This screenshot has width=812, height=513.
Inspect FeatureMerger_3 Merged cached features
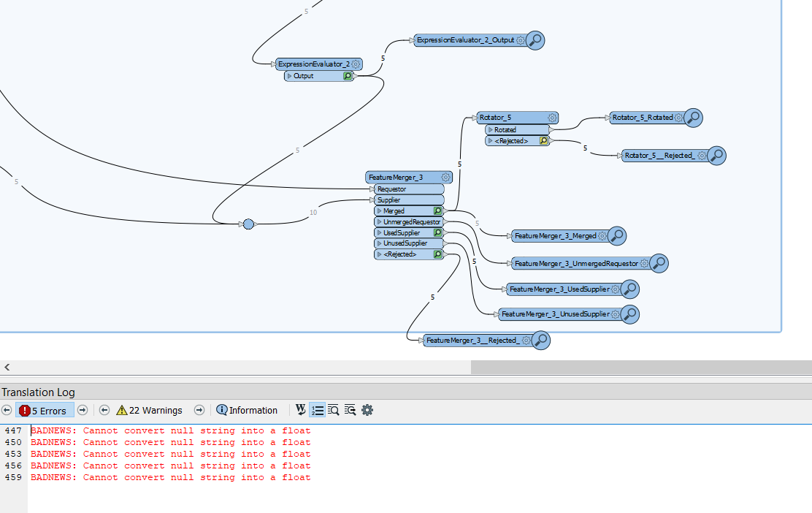pos(437,211)
